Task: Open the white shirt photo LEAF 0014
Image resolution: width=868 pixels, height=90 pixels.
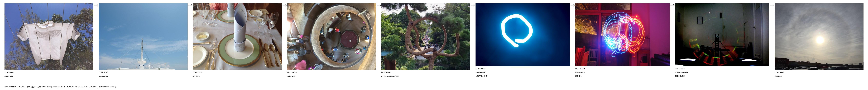Action: point(49,36)
